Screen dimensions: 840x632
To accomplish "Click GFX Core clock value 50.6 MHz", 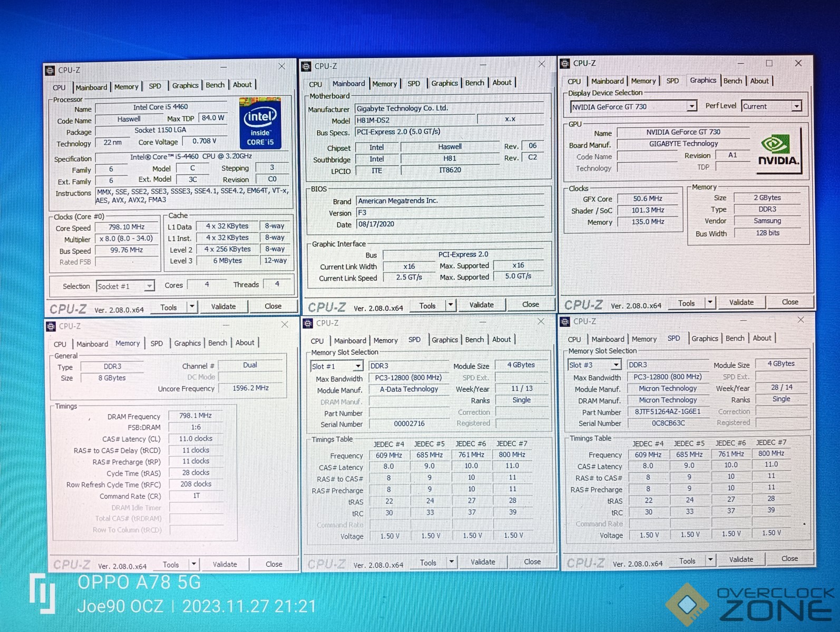I will [x=648, y=199].
